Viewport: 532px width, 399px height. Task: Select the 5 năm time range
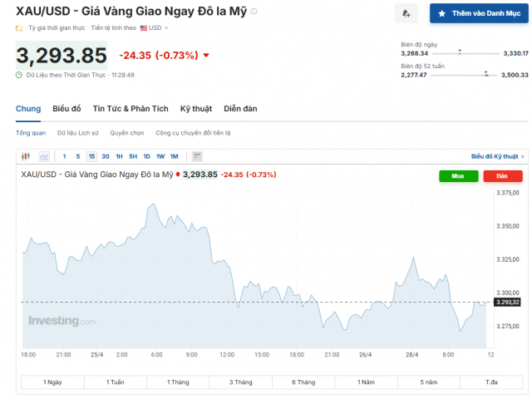pyautogui.click(x=429, y=382)
